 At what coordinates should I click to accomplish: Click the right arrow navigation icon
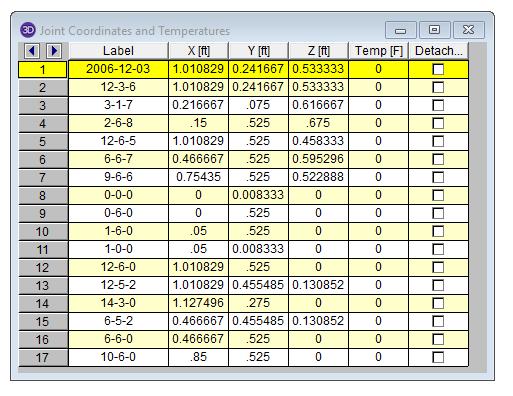54,51
